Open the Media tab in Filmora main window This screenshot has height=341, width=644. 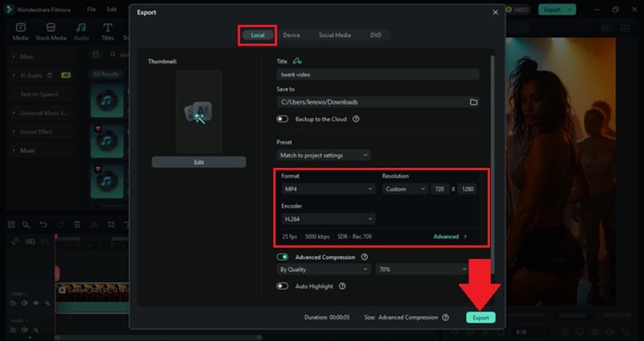[x=21, y=31]
